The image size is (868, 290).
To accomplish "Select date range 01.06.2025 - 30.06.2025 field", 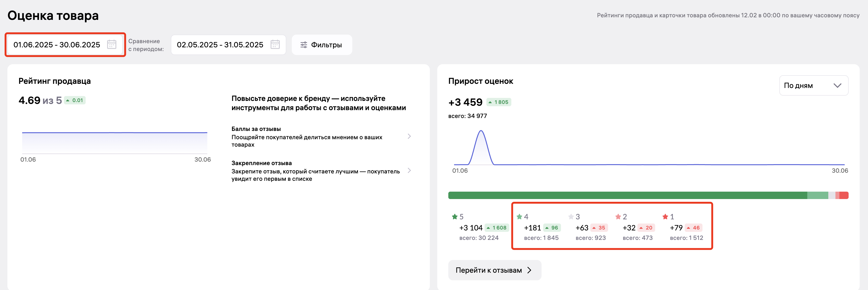I will tap(65, 45).
